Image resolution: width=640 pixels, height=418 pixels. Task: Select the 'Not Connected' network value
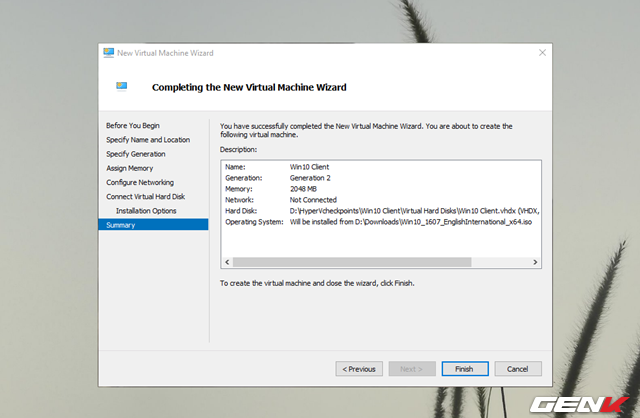click(x=313, y=200)
